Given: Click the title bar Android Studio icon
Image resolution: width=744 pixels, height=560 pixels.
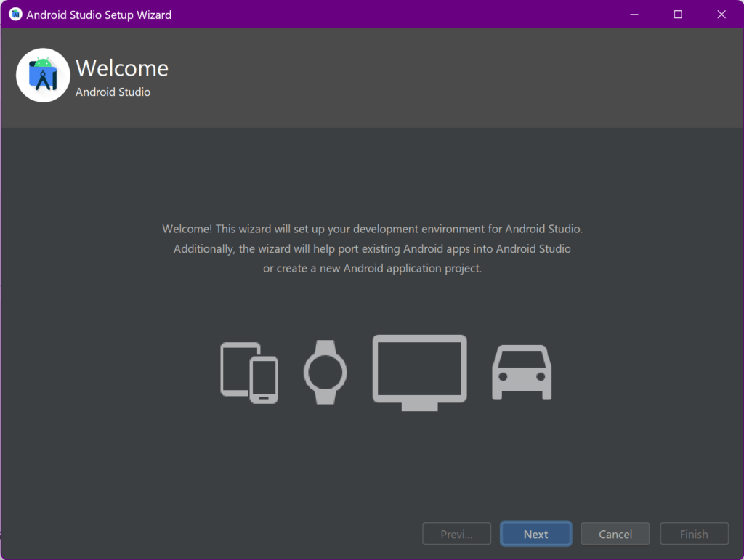Looking at the screenshot, I should (x=15, y=15).
